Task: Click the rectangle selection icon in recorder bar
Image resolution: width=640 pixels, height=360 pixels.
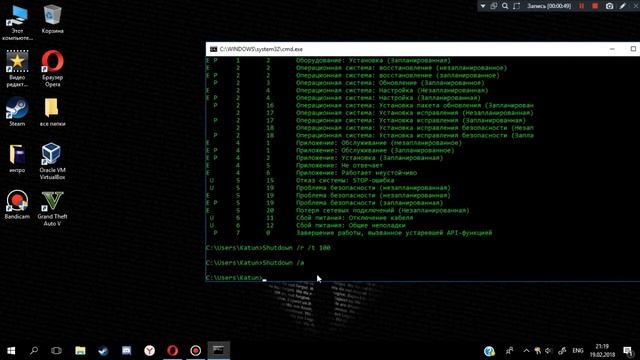Action: coord(517,6)
